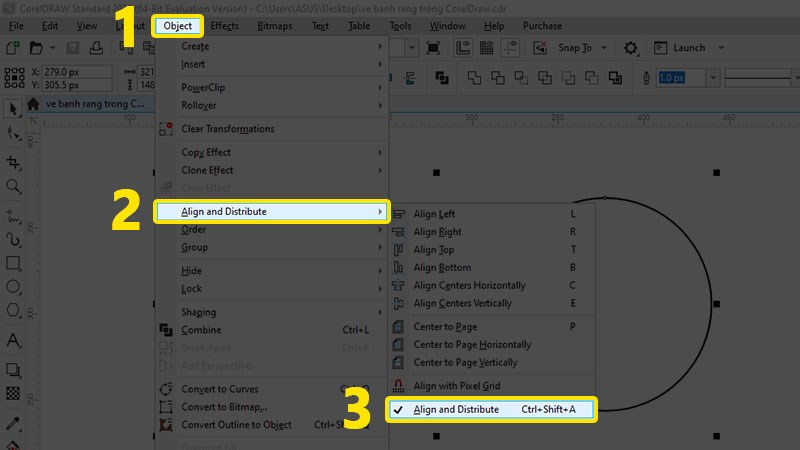
Task: Open the Window menu
Action: (x=447, y=26)
